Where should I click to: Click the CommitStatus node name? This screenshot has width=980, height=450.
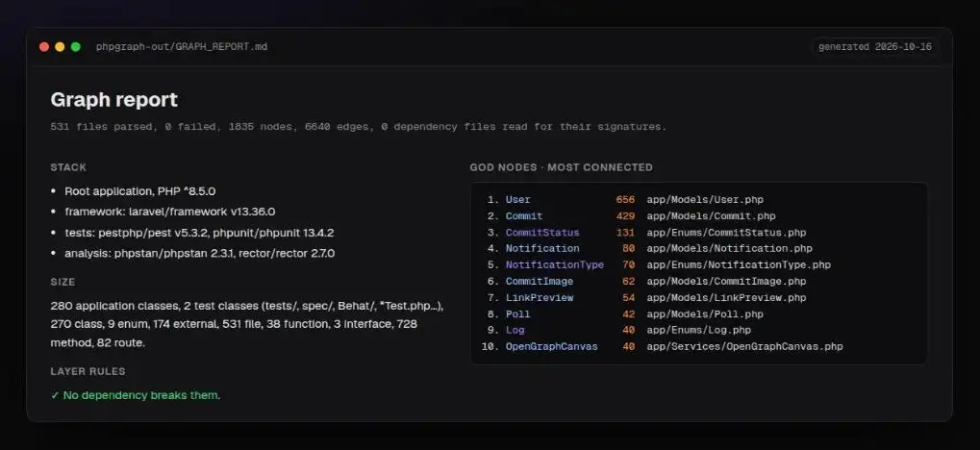point(542,233)
